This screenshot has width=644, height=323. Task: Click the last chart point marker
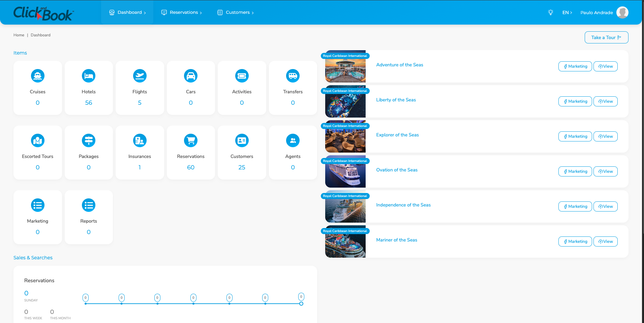pos(301,303)
